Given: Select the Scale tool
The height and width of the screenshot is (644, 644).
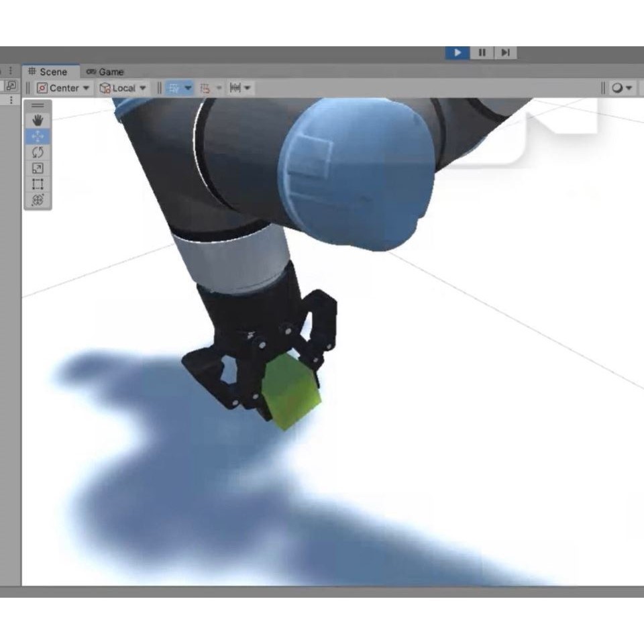Looking at the screenshot, I should coord(38,168).
